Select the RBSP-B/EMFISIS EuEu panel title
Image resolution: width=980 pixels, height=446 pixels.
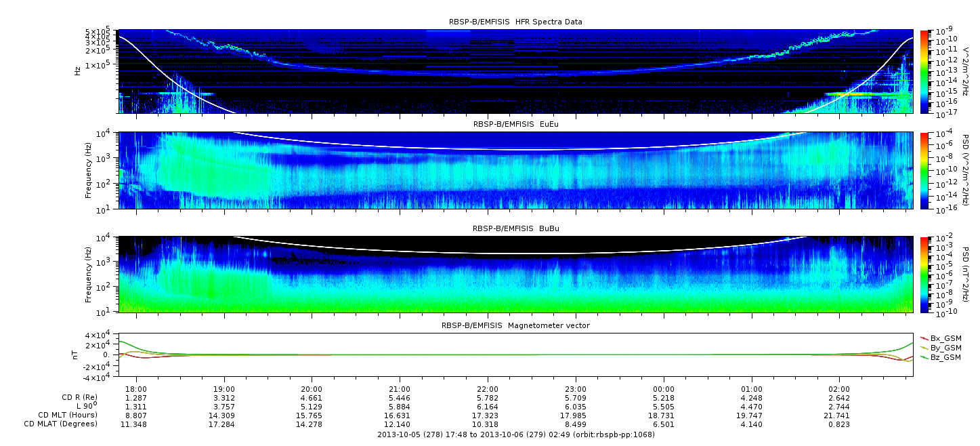515,124
